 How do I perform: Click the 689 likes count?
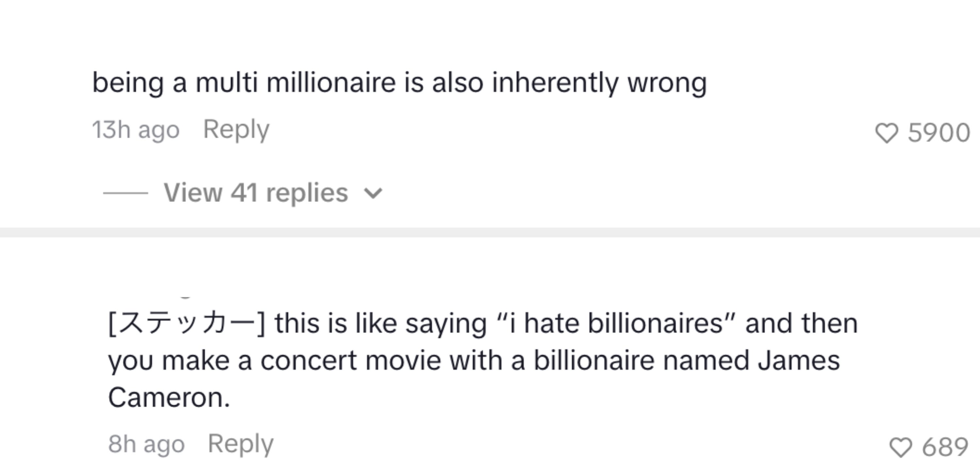[945, 447]
